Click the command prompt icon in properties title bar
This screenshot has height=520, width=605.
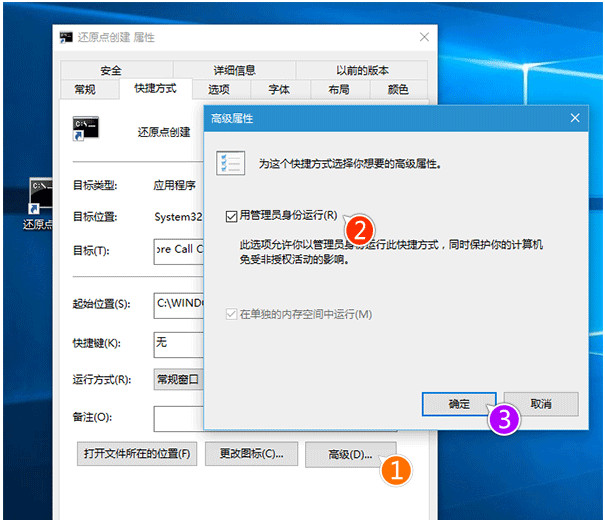66,38
